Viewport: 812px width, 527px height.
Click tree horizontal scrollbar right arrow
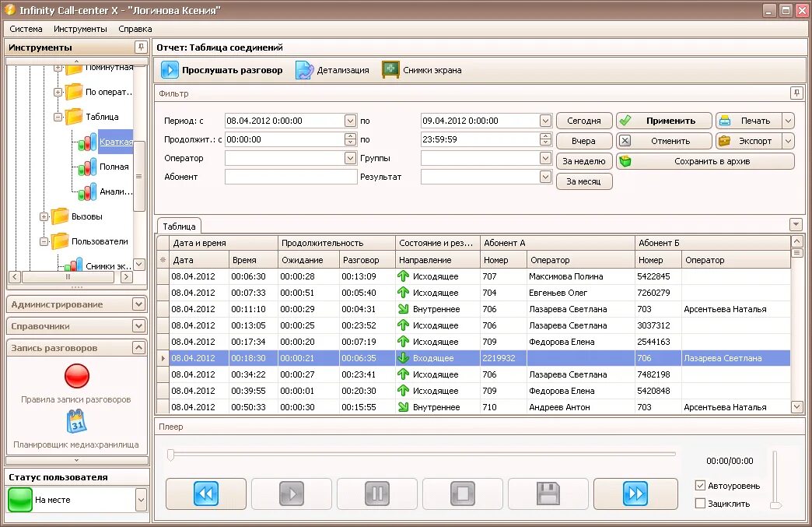pos(126,277)
